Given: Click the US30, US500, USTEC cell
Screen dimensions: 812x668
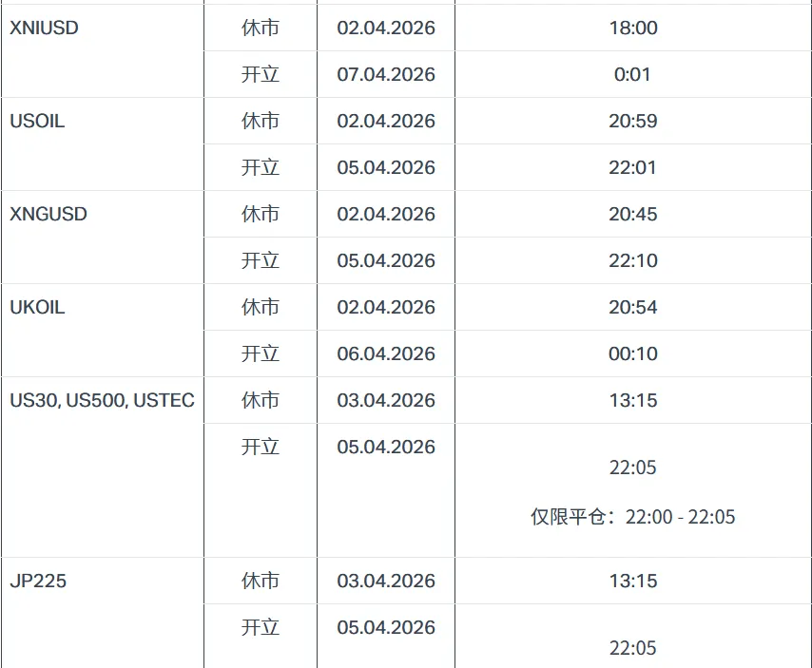Looking at the screenshot, I should click(x=102, y=400).
